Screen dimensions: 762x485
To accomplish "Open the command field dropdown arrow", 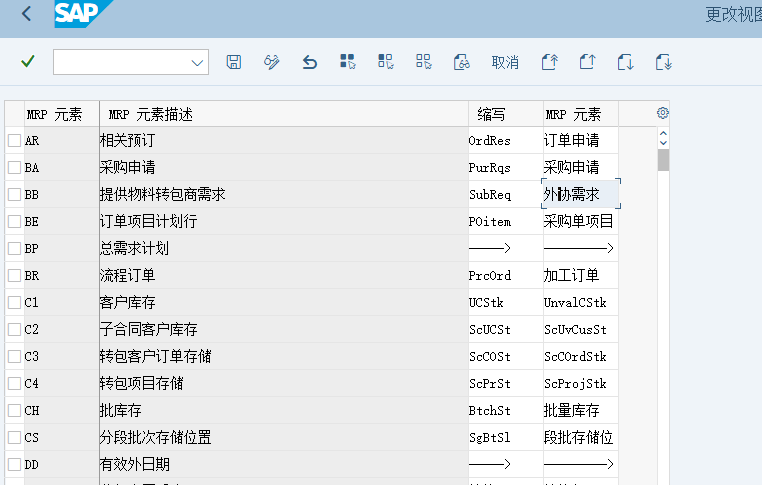I will (x=196, y=62).
